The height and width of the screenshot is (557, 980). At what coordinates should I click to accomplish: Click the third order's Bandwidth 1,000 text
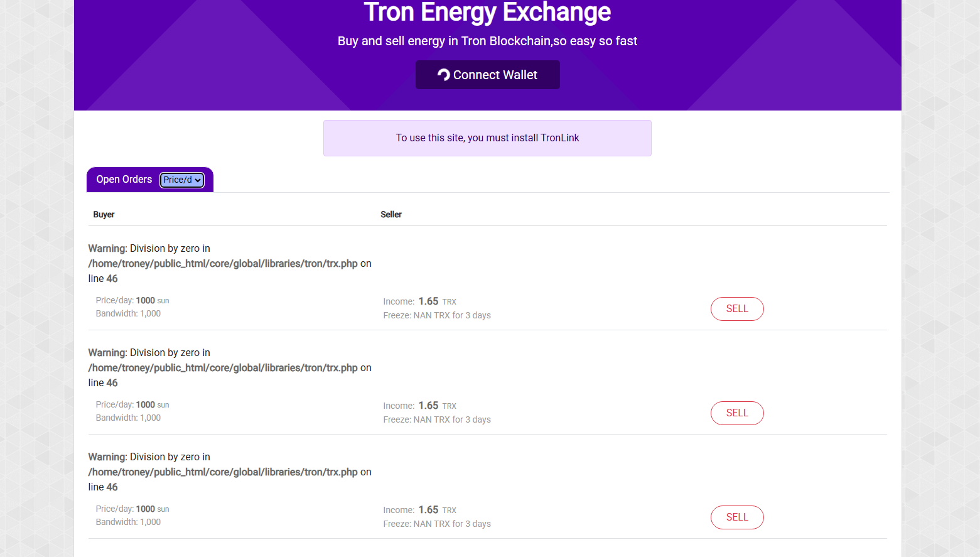coord(128,522)
